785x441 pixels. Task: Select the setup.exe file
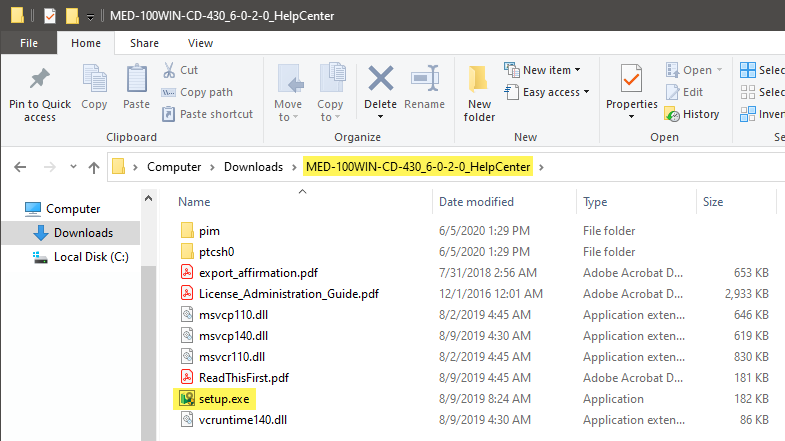[224, 398]
